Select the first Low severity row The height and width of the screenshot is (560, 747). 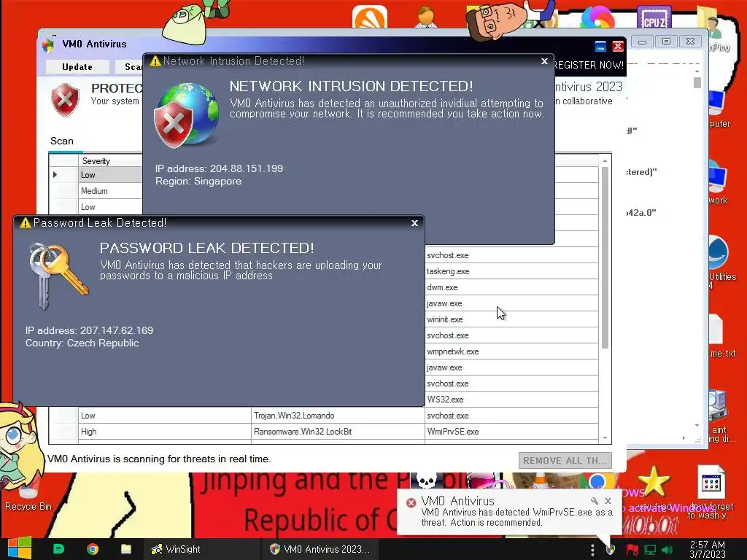tap(111, 175)
